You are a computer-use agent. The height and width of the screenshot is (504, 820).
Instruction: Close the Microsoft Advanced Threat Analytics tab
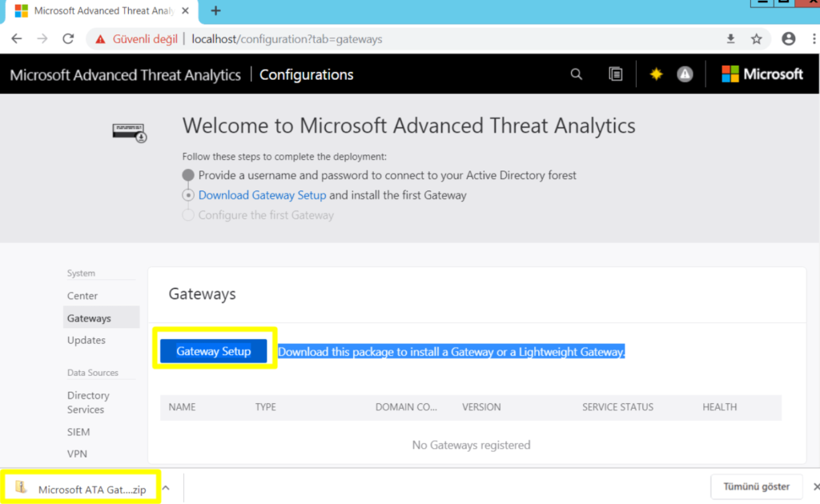pyautogui.click(x=185, y=10)
